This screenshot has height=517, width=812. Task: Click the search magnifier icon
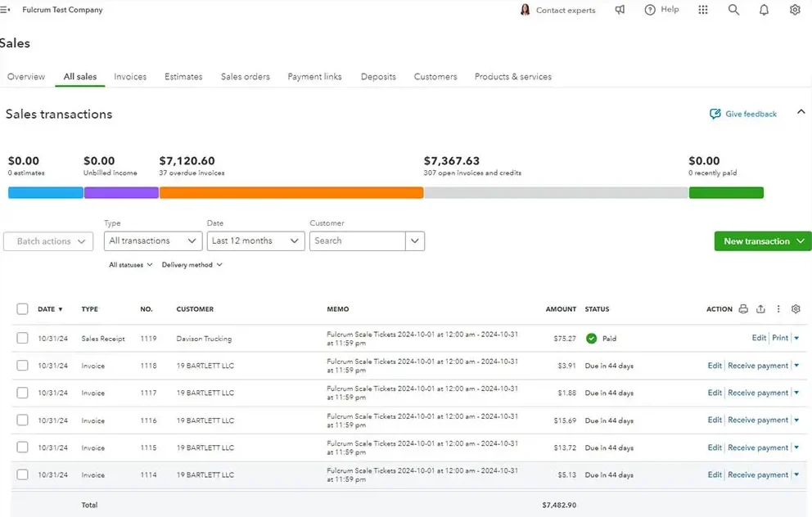(x=733, y=9)
